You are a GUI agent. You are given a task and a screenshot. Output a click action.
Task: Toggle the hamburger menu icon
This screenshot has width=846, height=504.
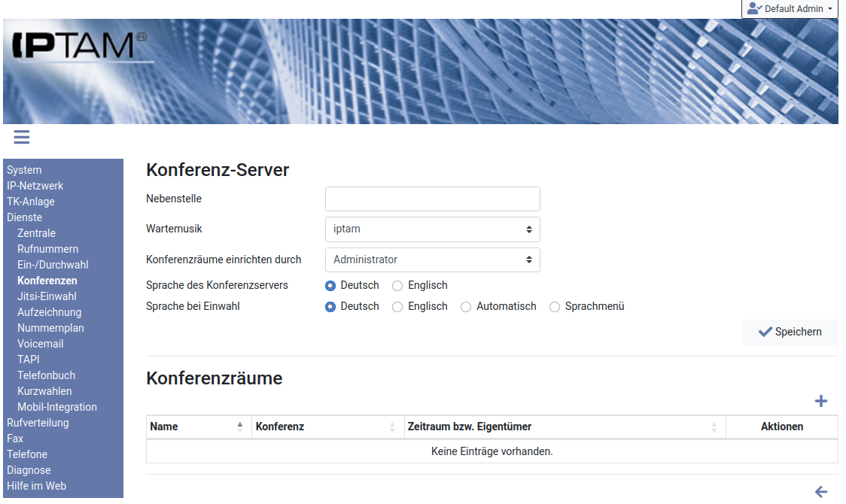21,137
